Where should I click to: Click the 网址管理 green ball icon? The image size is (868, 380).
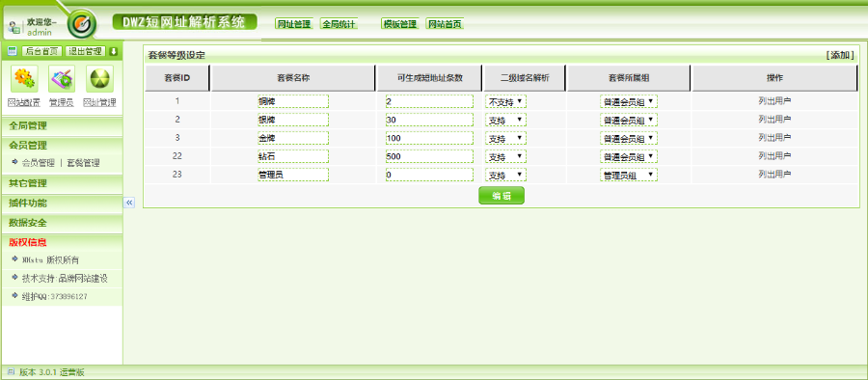99,79
